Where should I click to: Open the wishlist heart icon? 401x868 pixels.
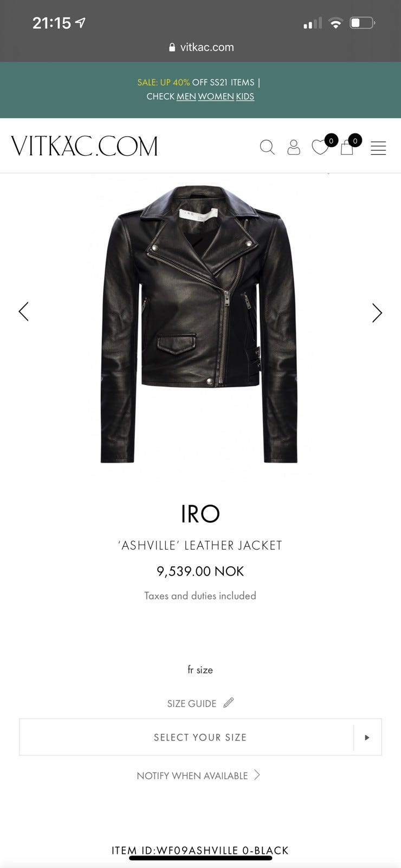pyautogui.click(x=320, y=147)
